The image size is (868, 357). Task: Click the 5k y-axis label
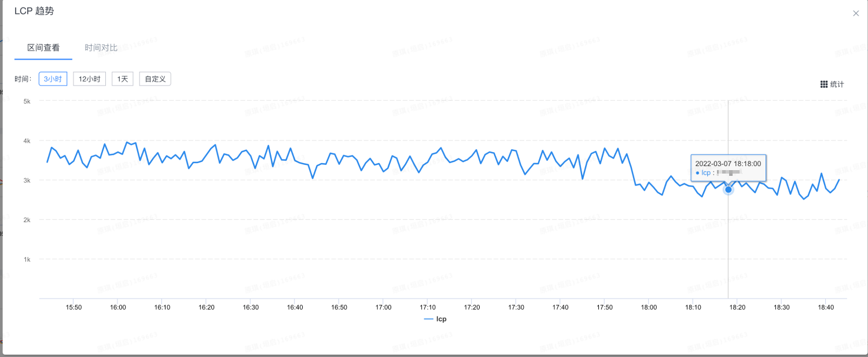pos(27,101)
